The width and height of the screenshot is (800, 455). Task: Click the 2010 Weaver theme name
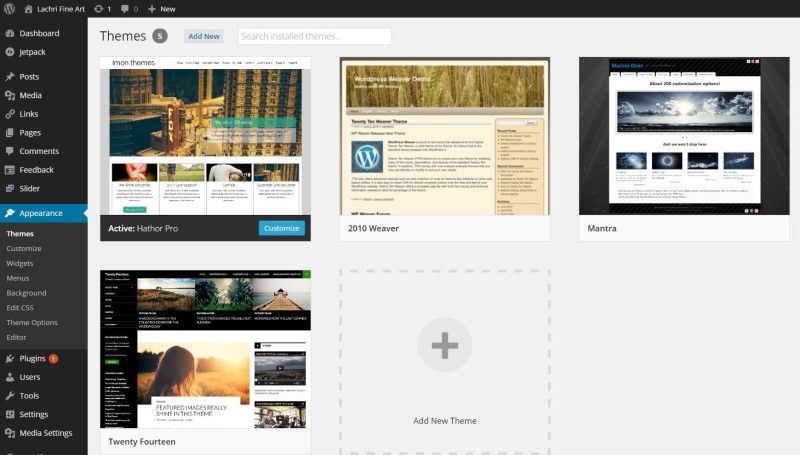point(373,229)
